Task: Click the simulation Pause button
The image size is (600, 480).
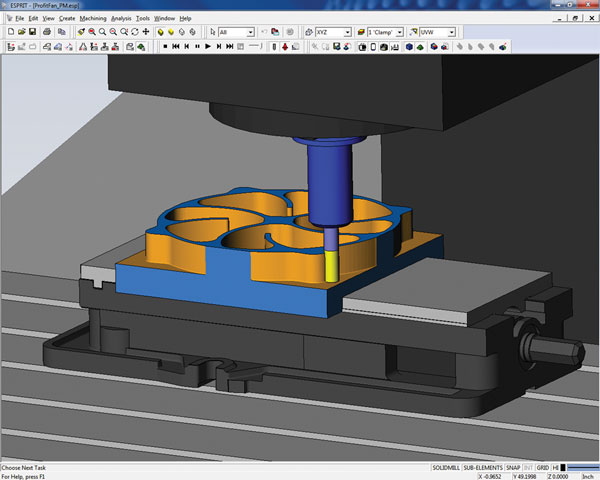Action: [196, 46]
